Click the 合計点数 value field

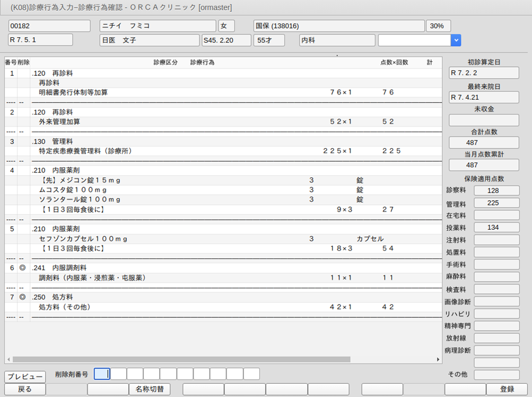click(x=484, y=142)
